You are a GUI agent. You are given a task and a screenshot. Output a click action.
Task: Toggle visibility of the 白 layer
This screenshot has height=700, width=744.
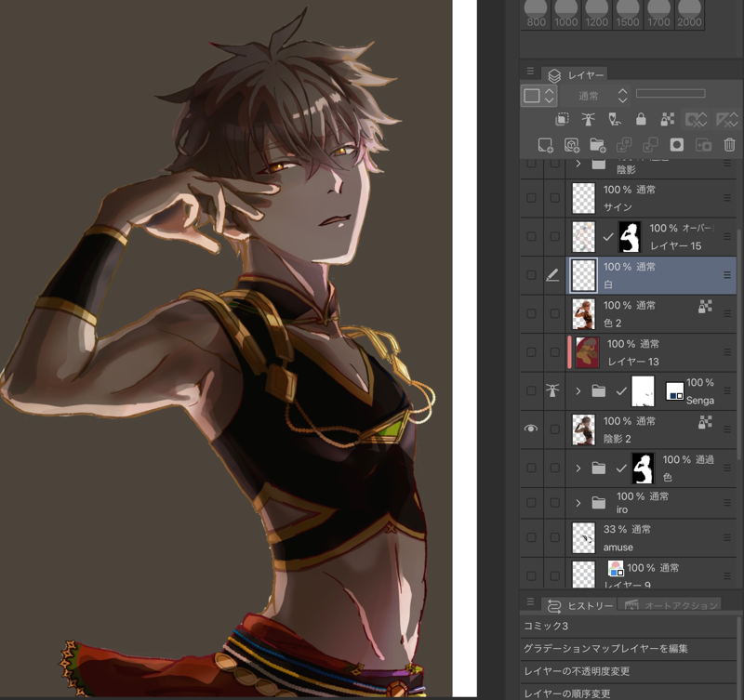(531, 275)
